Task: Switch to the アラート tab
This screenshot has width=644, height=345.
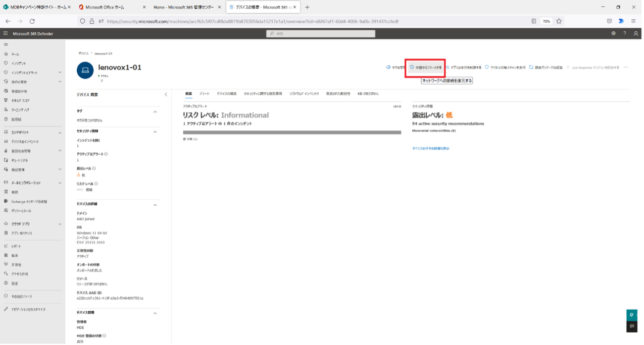Action: [x=204, y=93]
